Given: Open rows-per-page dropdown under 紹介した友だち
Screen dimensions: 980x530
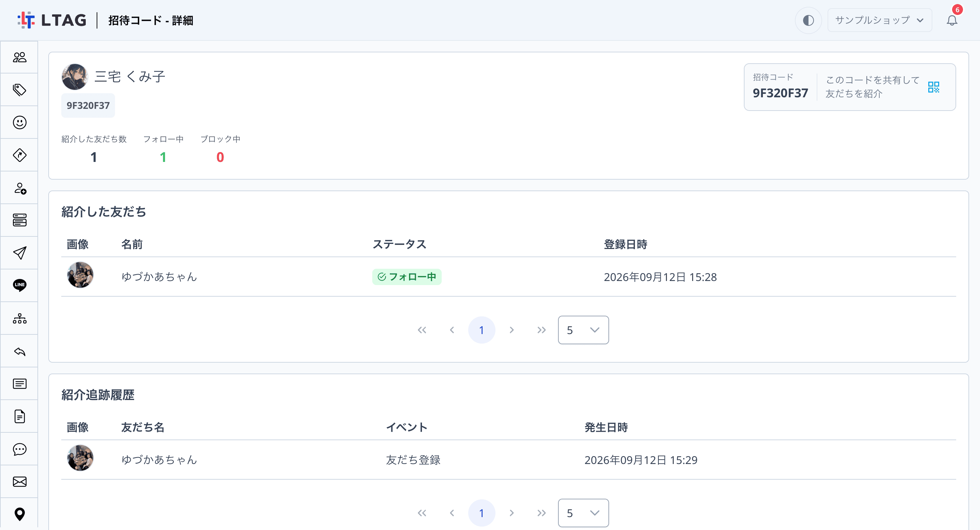Looking at the screenshot, I should pos(583,330).
